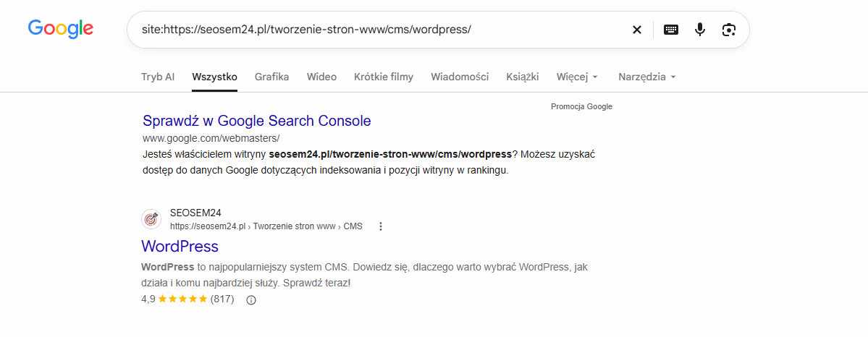This screenshot has height=337, width=868.
Task: Click the rating info icon next to (817)
Action: click(250, 300)
